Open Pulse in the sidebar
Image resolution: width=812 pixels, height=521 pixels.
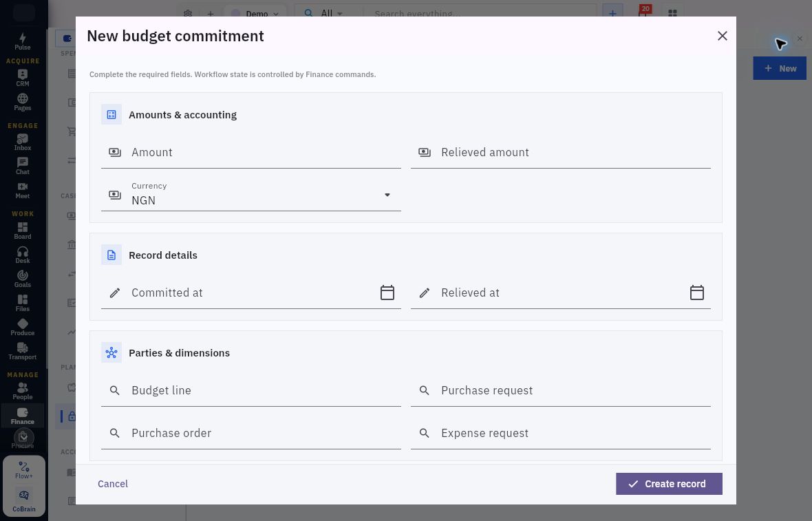tap(22, 41)
